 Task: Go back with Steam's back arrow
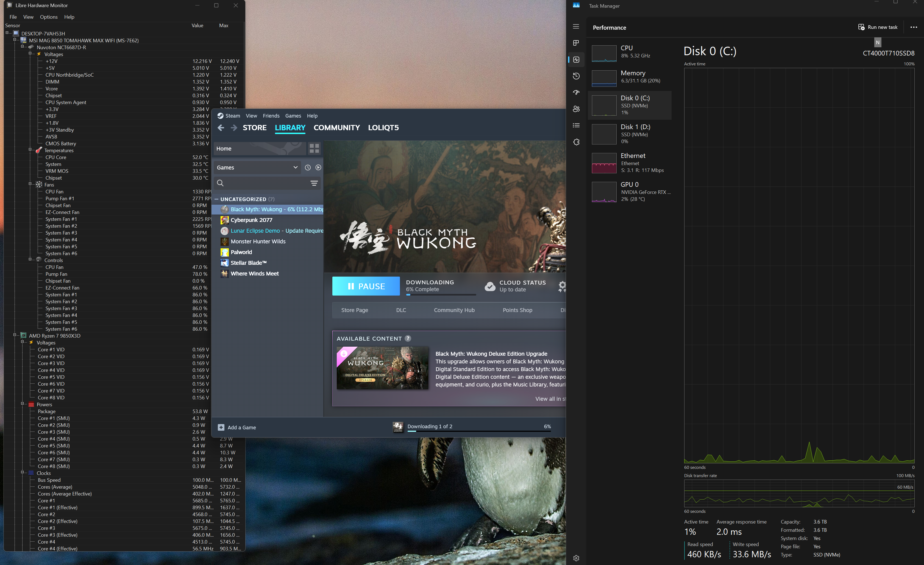pyautogui.click(x=221, y=128)
